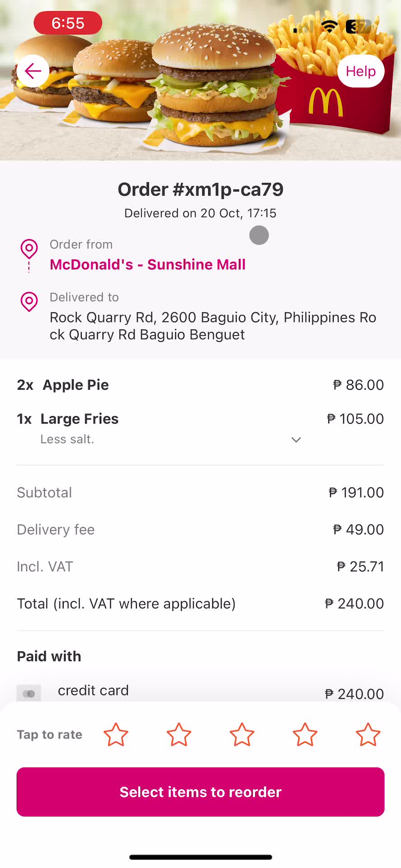The width and height of the screenshot is (401, 868).
Task: Tap the back arrow icon
Action: coord(33,71)
